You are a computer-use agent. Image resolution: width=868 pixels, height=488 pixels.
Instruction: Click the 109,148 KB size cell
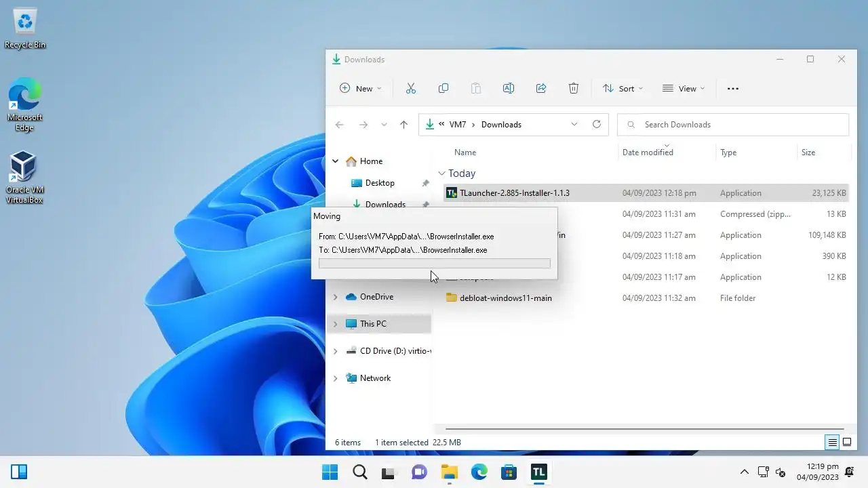pyautogui.click(x=827, y=235)
